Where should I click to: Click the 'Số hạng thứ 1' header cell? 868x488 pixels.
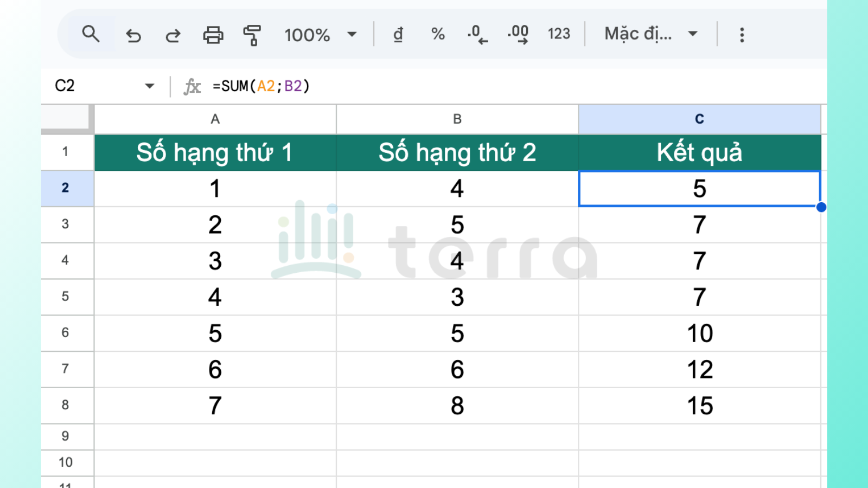click(x=215, y=152)
